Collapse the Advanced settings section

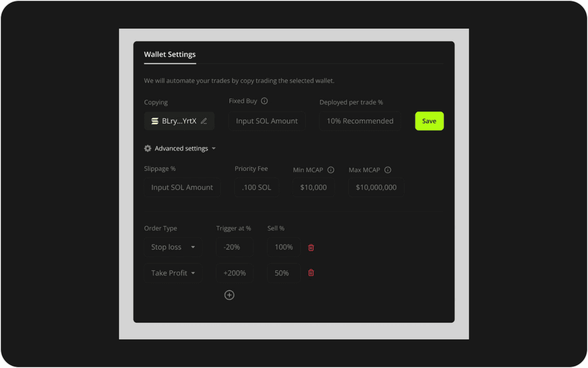click(x=213, y=148)
